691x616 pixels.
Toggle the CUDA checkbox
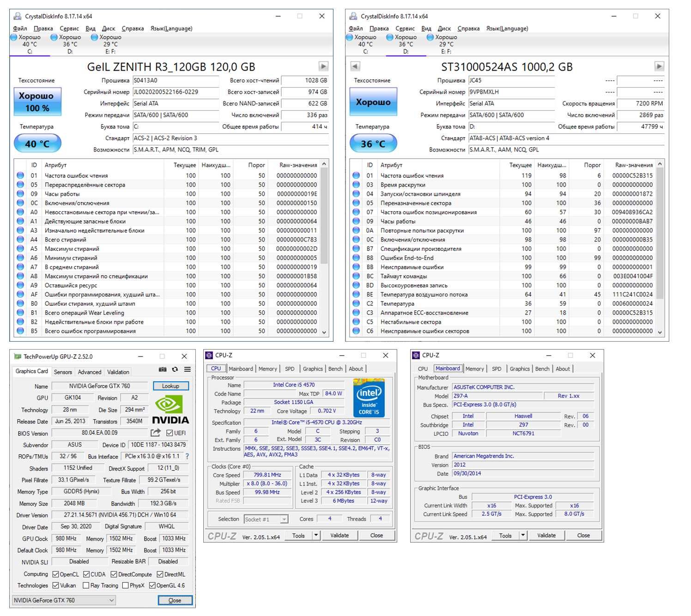point(86,574)
